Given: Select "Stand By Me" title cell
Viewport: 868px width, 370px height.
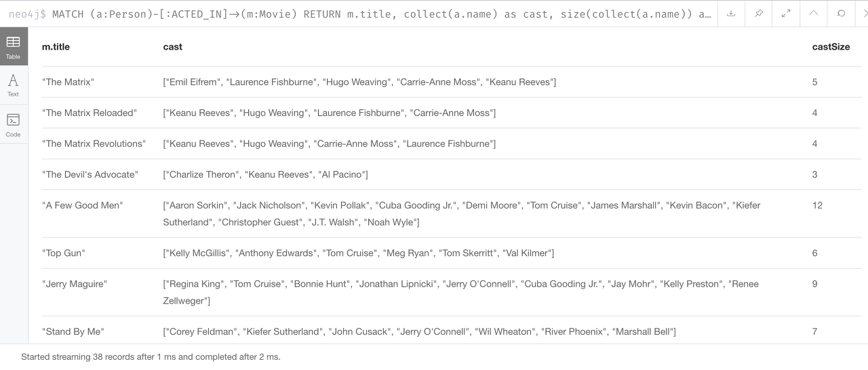Looking at the screenshot, I should click(73, 332).
